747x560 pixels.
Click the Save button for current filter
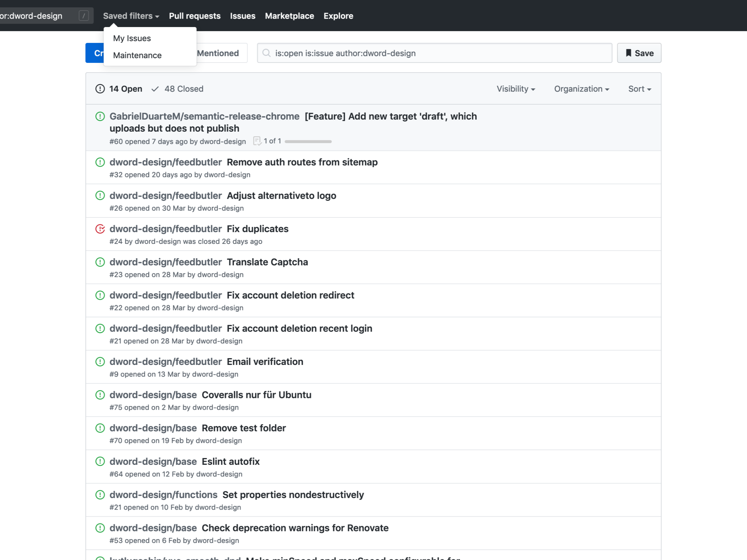[x=639, y=53]
